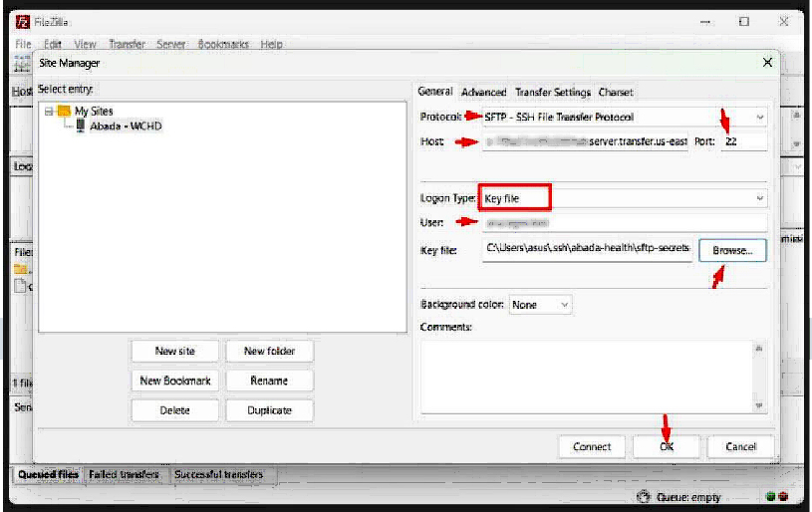Select the Successful transfers tab
The image size is (812, 512).
[x=218, y=475]
